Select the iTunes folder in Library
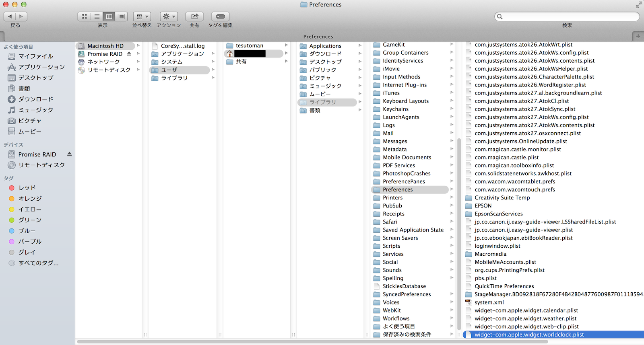The height and width of the screenshot is (345, 644). [391, 93]
